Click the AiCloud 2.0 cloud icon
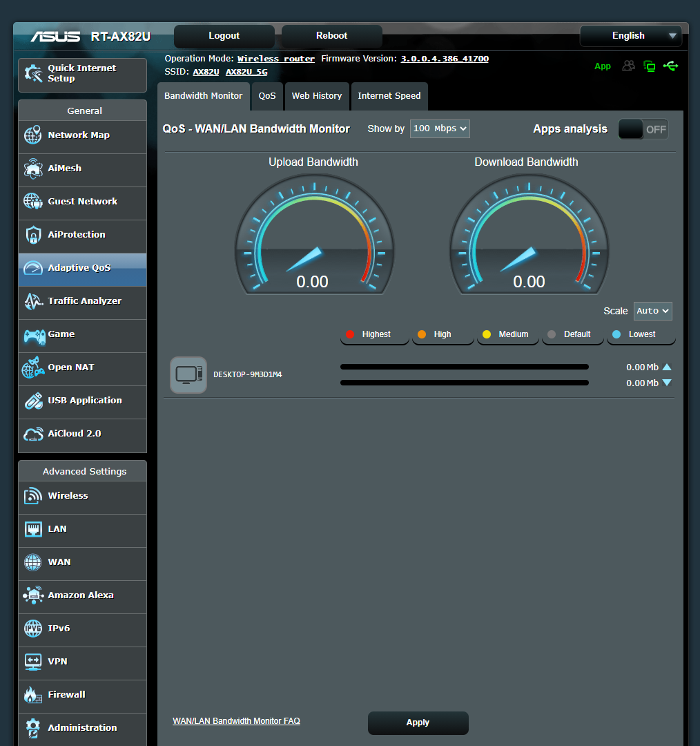 click(33, 434)
